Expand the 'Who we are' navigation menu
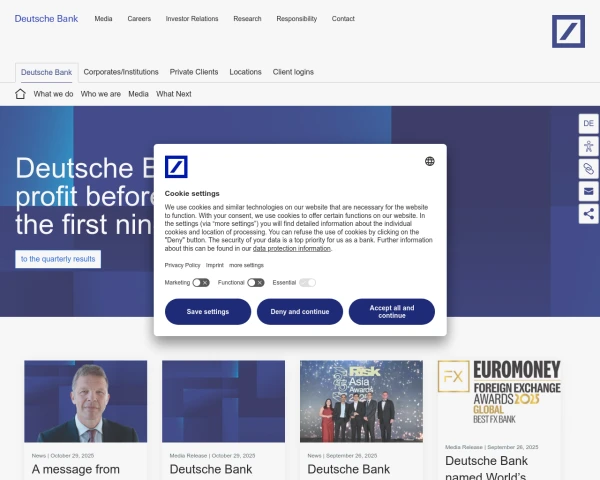Image resolution: width=600 pixels, height=480 pixels. point(101,94)
